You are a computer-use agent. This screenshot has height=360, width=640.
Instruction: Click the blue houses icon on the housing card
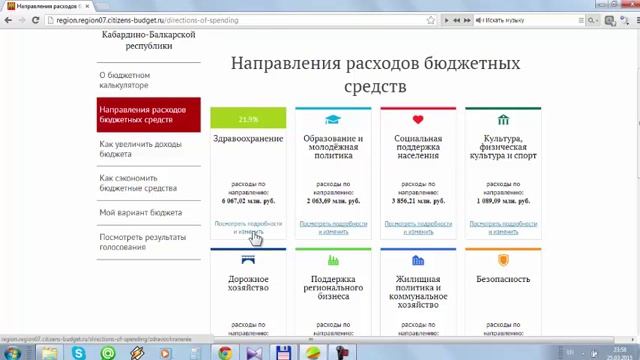coord(418,260)
